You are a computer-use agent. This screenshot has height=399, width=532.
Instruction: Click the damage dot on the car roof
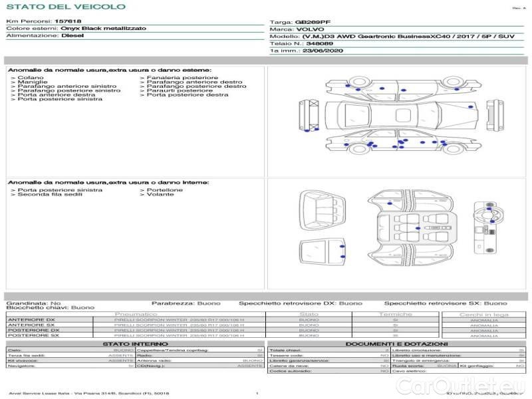[x=471, y=107]
